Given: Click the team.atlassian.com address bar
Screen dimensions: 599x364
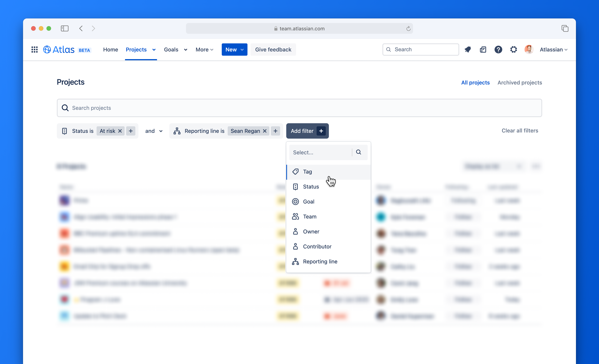Looking at the screenshot, I should [x=299, y=28].
